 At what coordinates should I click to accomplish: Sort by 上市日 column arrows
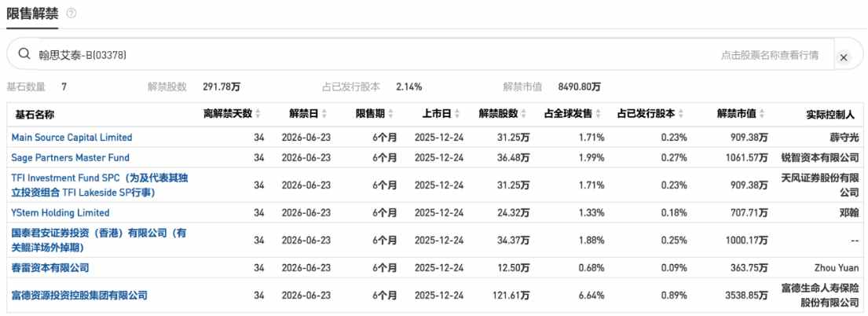tap(457, 114)
